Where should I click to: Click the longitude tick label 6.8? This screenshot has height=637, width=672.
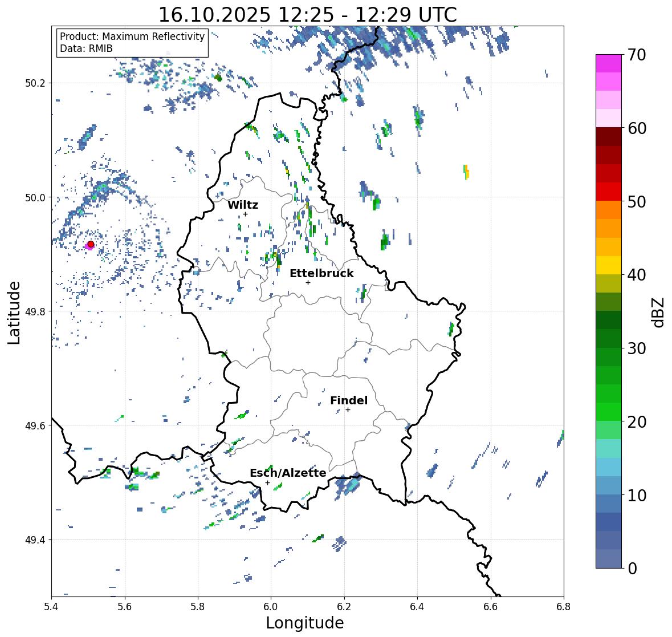pyautogui.click(x=564, y=607)
